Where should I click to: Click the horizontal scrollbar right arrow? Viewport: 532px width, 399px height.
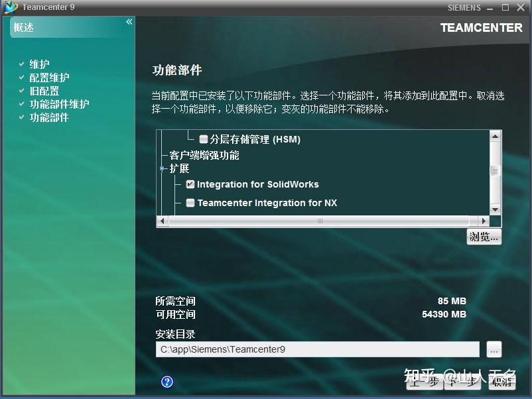click(484, 221)
